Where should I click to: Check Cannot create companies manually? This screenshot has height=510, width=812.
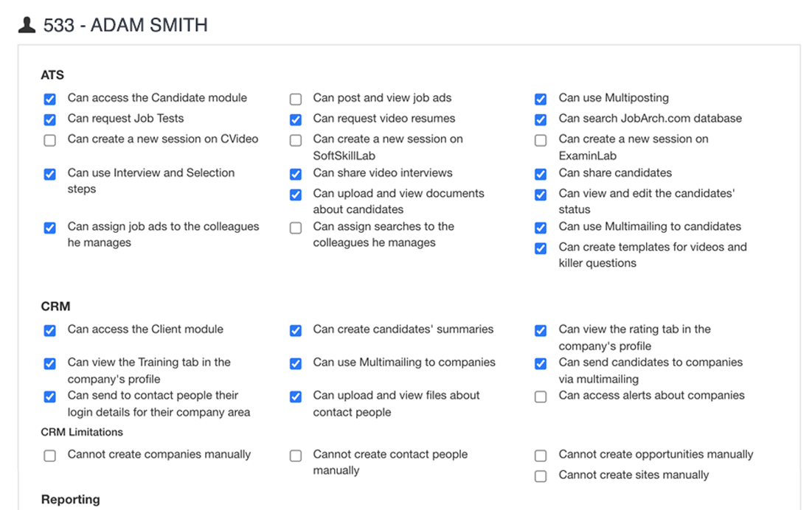pos(50,455)
